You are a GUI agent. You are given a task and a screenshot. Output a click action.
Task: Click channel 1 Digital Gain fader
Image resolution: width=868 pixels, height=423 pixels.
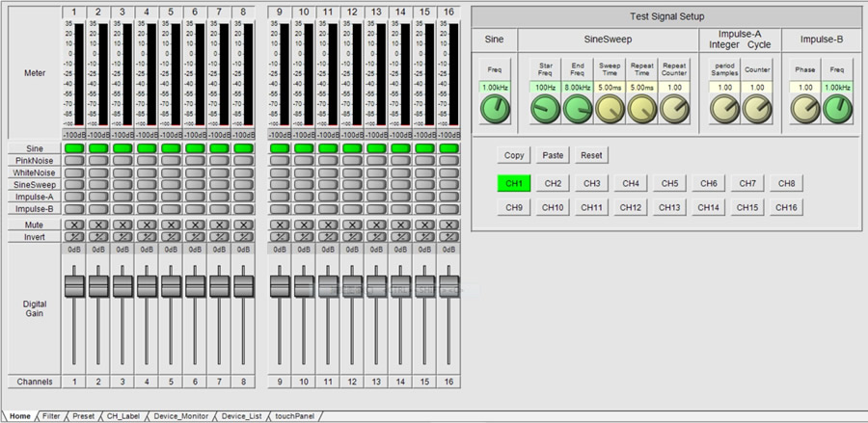click(x=74, y=286)
